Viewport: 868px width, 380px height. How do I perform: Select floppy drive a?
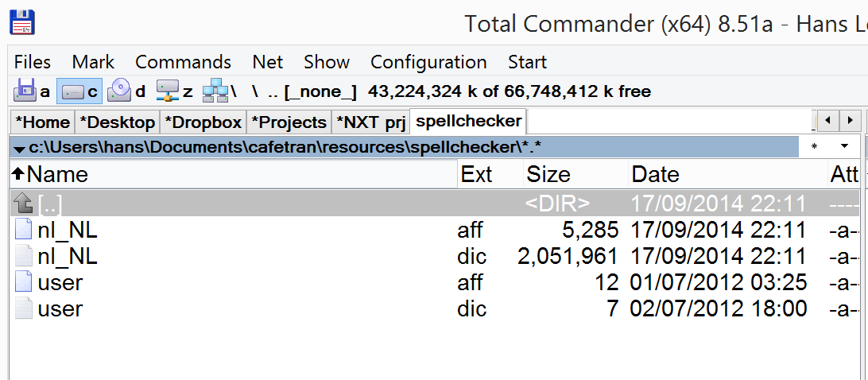32,91
